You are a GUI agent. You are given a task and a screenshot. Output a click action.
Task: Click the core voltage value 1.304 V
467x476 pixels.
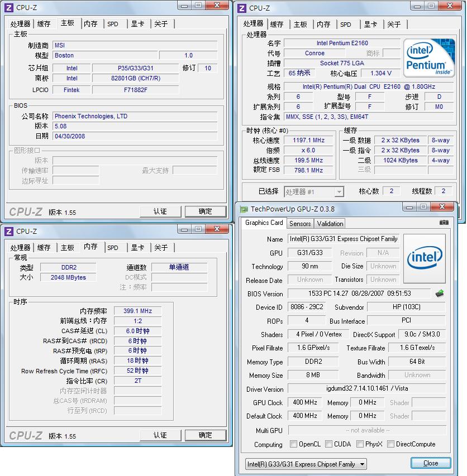tap(381, 73)
